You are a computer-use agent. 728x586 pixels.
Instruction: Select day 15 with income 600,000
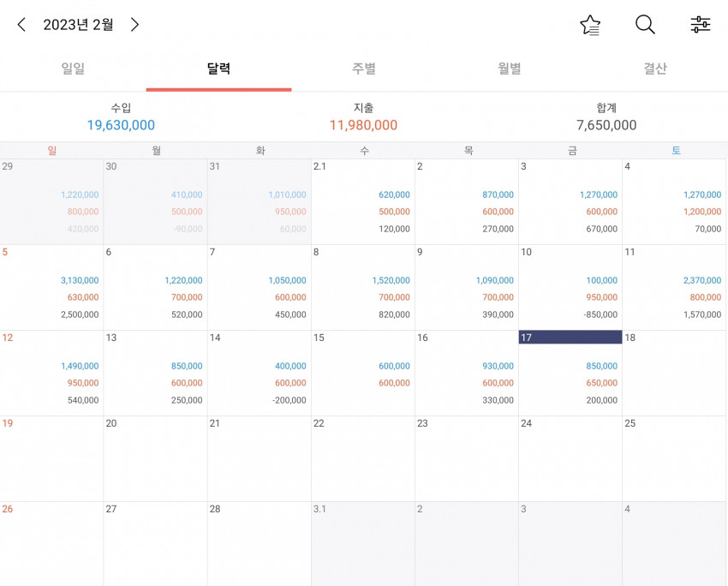tap(363, 373)
